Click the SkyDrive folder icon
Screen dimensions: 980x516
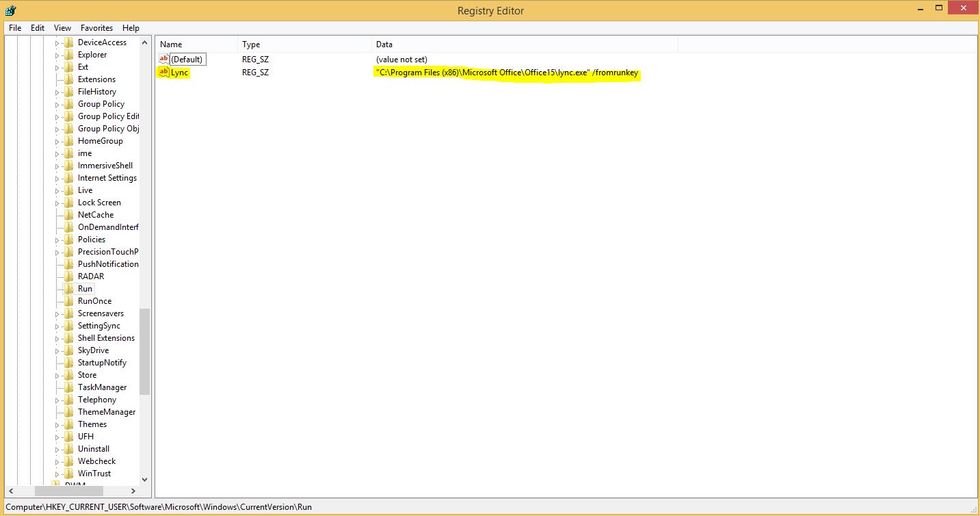pos(68,350)
